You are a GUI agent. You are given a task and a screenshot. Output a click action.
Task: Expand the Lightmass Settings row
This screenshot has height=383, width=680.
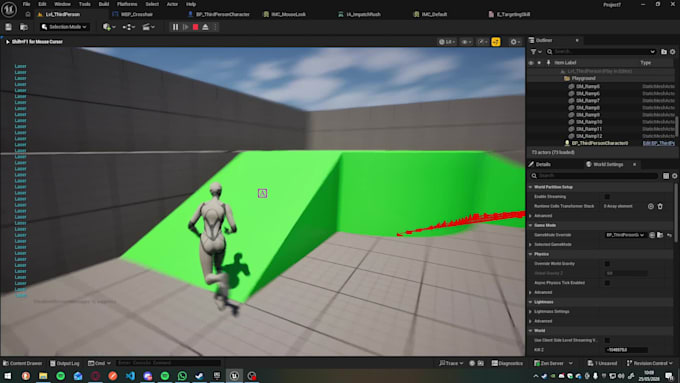click(530, 311)
